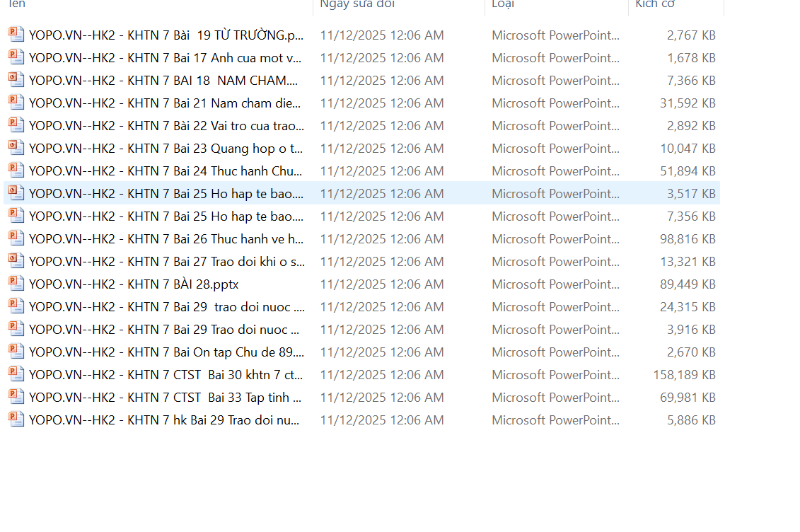This screenshot has height=532, width=800.
Task: Sort by the Tên column header
Action: point(17,4)
